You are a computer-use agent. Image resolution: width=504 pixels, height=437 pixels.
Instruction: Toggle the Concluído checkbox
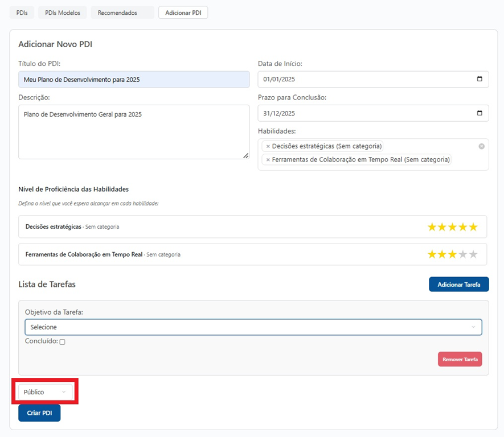click(x=63, y=342)
